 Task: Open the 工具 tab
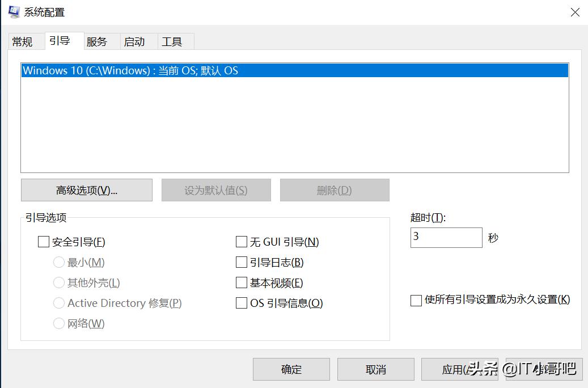click(174, 41)
